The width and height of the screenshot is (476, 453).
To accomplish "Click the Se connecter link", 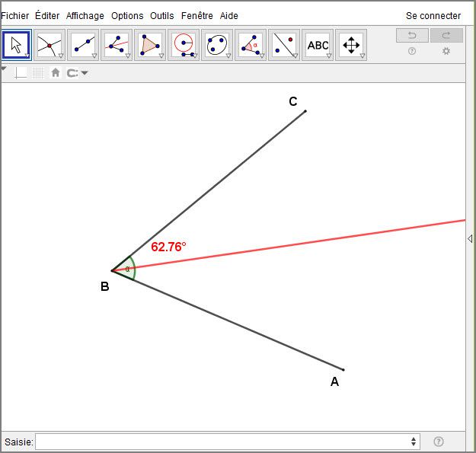I will [x=433, y=15].
